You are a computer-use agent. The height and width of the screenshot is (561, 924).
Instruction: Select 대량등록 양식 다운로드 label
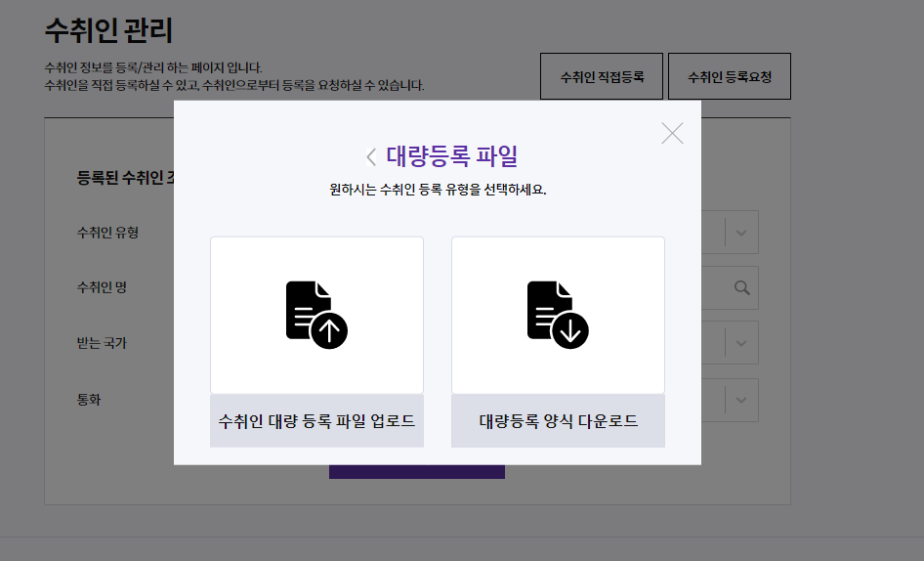click(x=558, y=421)
